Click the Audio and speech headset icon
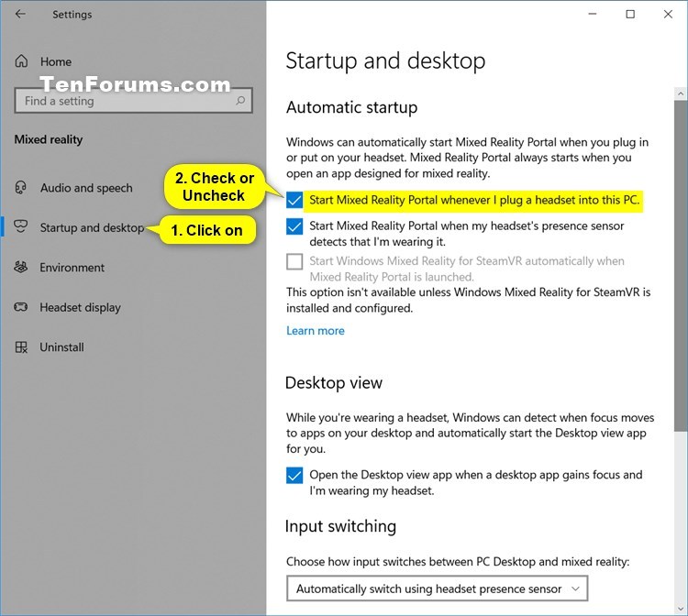The height and width of the screenshot is (616, 688). click(x=20, y=188)
